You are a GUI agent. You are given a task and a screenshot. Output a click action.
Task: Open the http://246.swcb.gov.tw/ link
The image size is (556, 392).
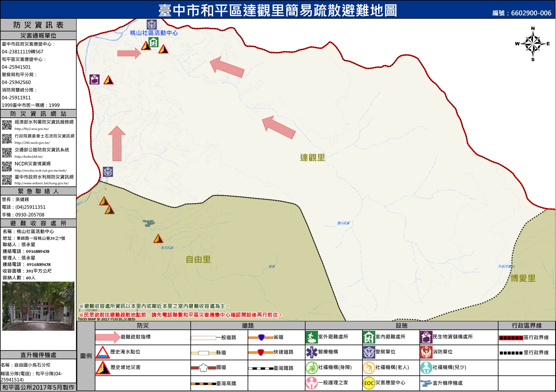click(x=32, y=143)
